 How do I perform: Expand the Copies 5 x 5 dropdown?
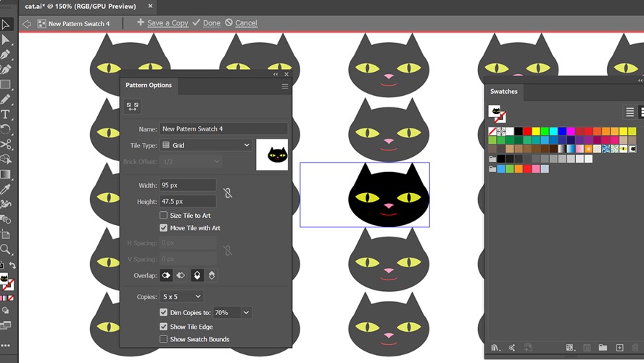coord(181,296)
